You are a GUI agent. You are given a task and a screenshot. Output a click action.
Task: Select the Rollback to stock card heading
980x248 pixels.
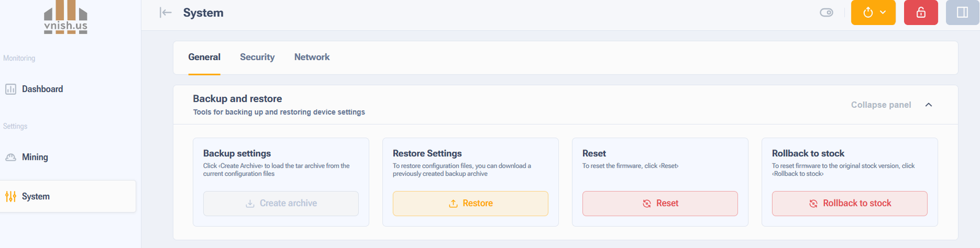point(808,153)
